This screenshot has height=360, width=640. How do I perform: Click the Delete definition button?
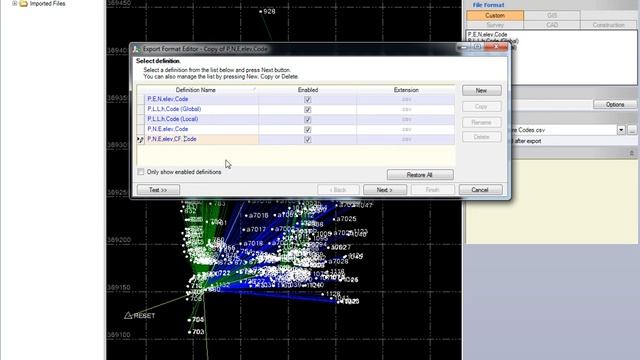tap(482, 137)
